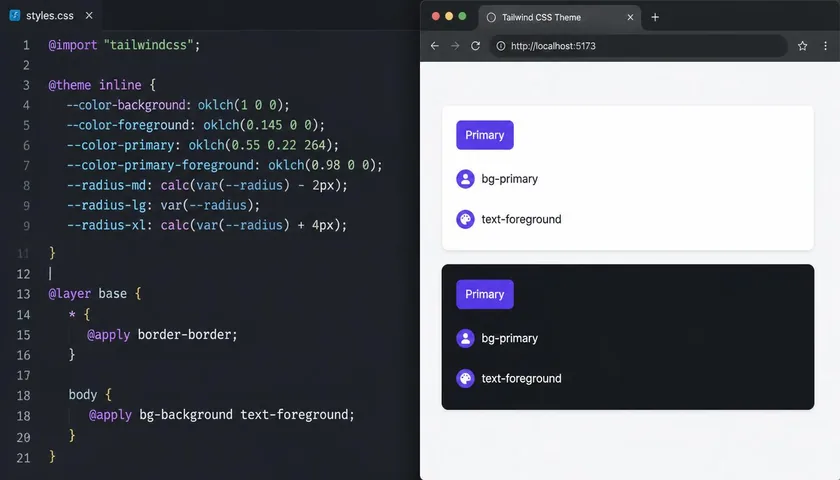Click the @import "tailwindcss" line
Screen dimensions: 840x480
(124, 45)
